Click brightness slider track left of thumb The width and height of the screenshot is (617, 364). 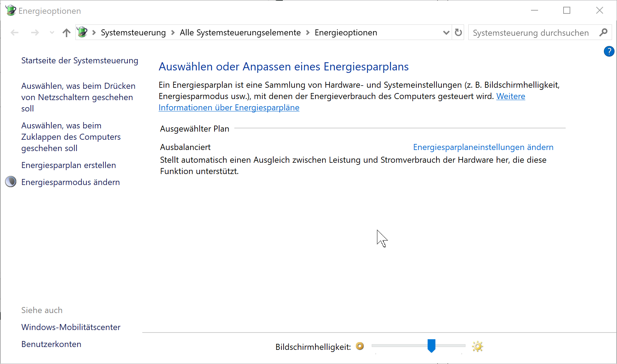(399, 346)
